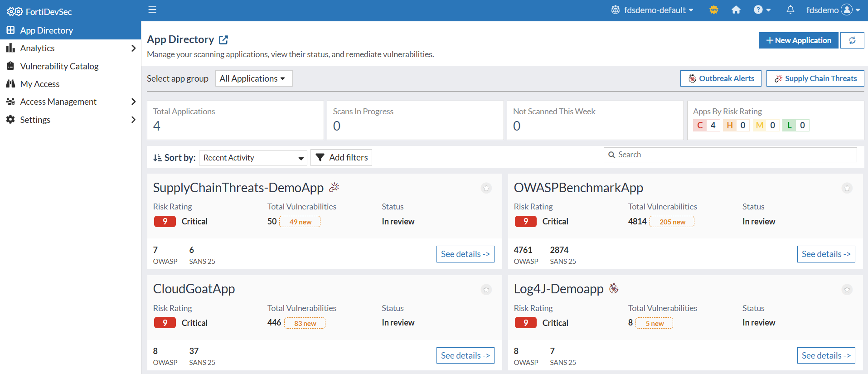Image resolution: width=868 pixels, height=374 pixels.
Task: Click the High 'H' risk rating swatch
Action: pyautogui.click(x=730, y=126)
